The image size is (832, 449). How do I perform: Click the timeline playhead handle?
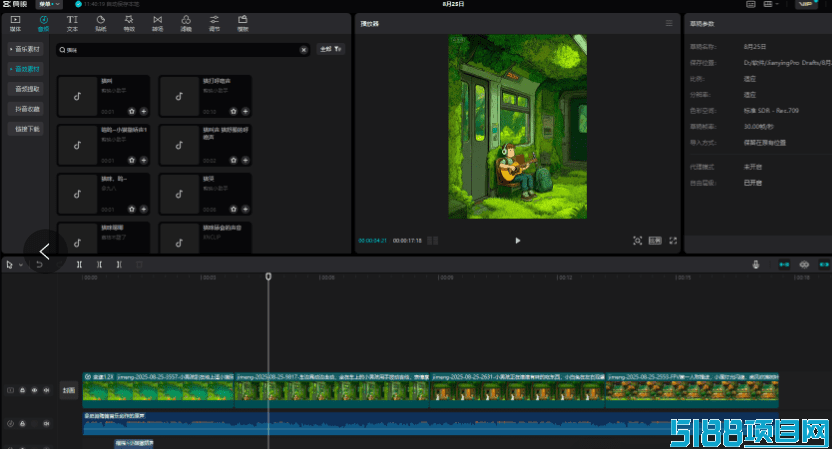tap(268, 277)
